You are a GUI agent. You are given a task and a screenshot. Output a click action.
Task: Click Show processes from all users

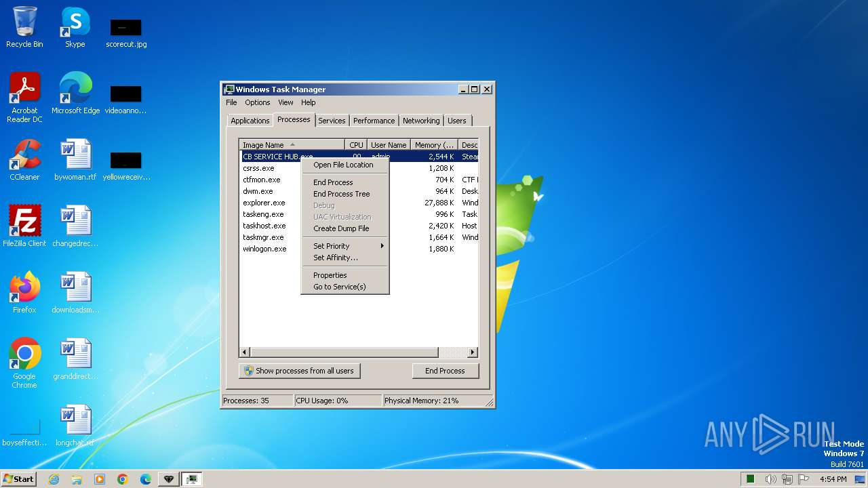coord(299,371)
